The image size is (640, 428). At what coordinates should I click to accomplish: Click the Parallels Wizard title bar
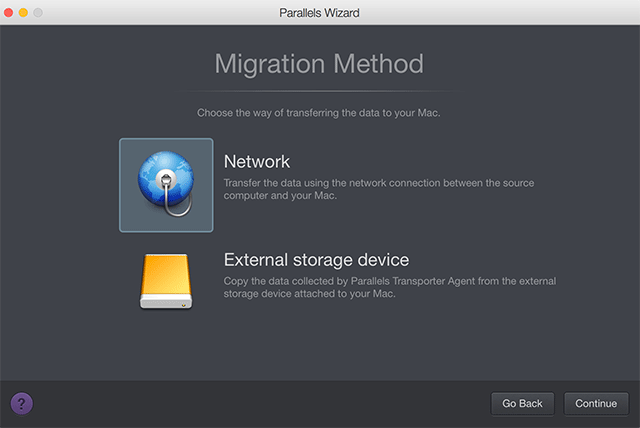click(319, 13)
